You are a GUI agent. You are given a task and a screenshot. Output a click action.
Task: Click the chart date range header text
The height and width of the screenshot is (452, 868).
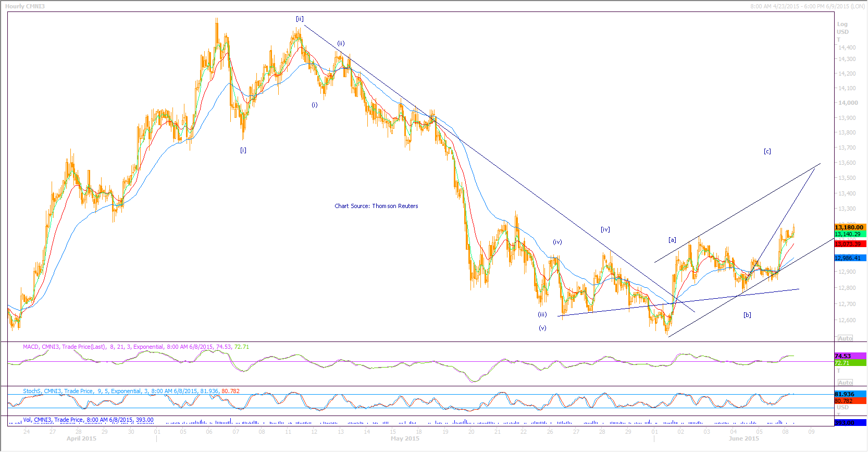pos(808,6)
